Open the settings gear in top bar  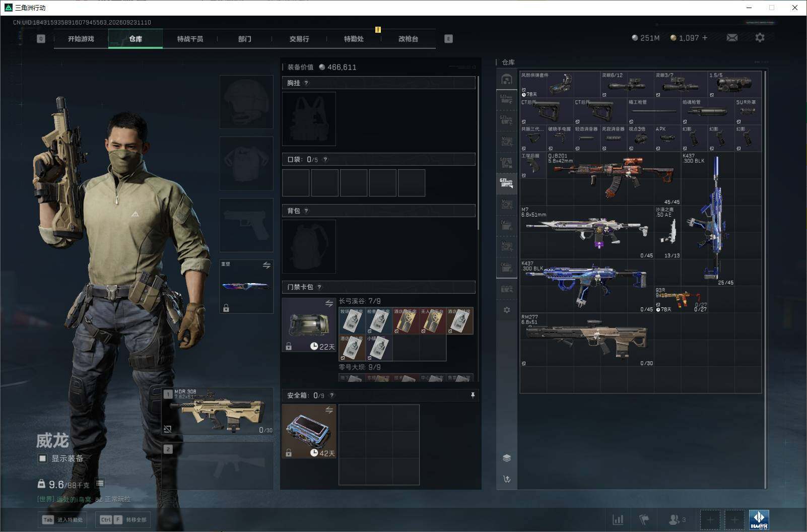[x=760, y=38]
